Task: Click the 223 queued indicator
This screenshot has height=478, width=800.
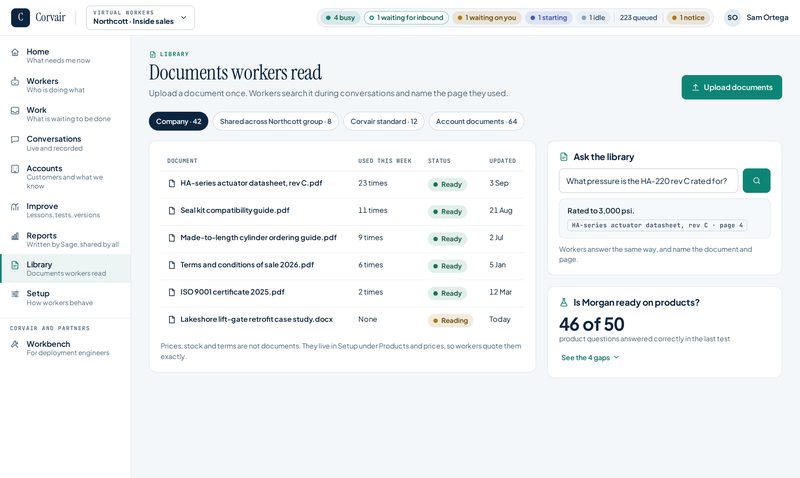Action: 638,17
